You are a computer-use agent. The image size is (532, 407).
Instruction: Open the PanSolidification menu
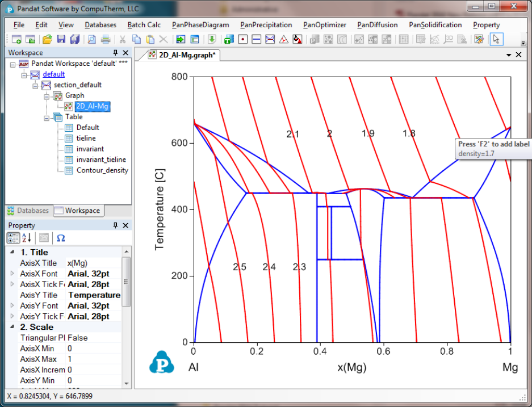[435, 25]
